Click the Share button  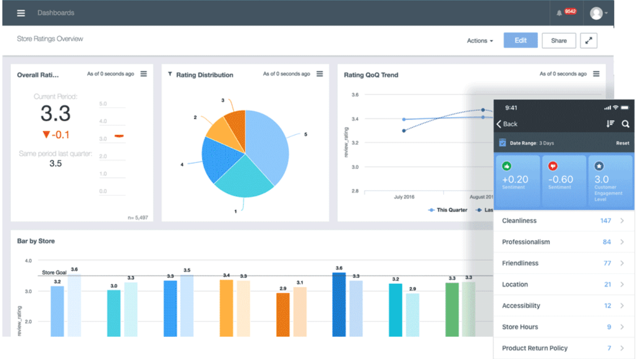[x=558, y=41]
